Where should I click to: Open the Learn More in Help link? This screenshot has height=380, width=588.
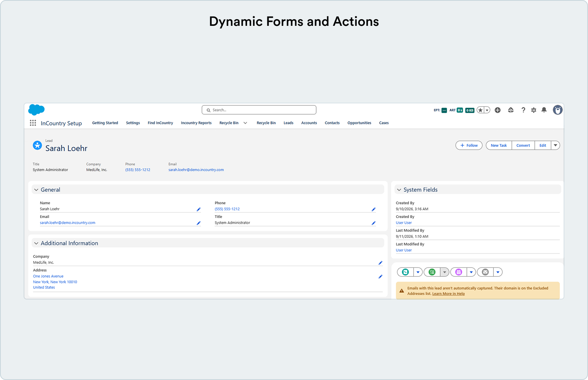click(x=448, y=294)
